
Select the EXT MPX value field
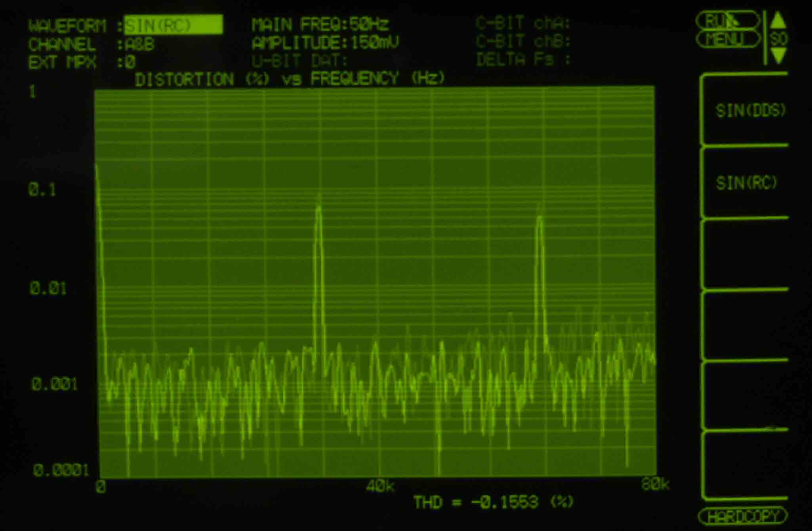tap(130, 62)
